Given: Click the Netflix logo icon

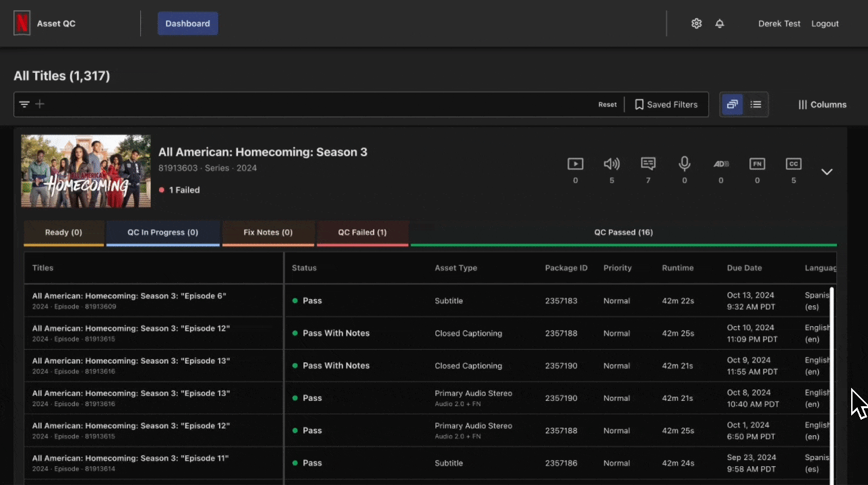Looking at the screenshot, I should [x=22, y=24].
